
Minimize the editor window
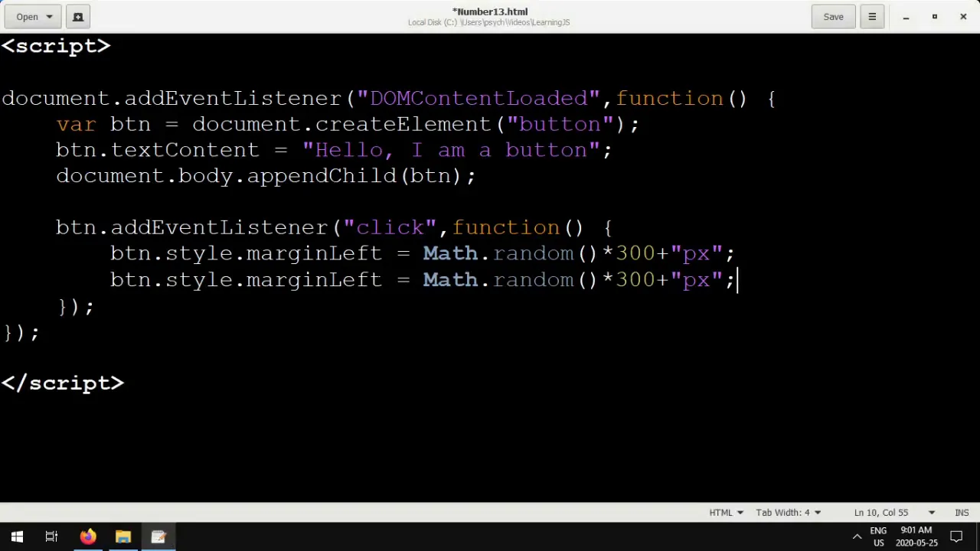pos(906,17)
